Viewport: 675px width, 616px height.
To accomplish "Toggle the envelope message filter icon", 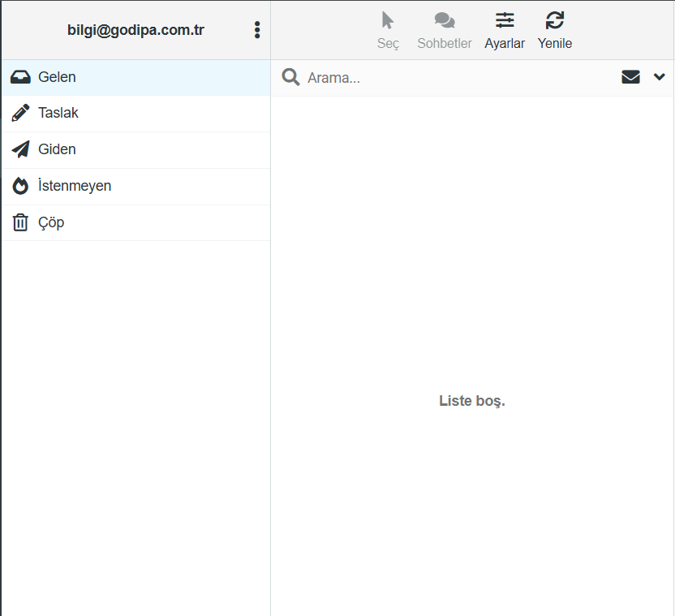I will (x=630, y=77).
